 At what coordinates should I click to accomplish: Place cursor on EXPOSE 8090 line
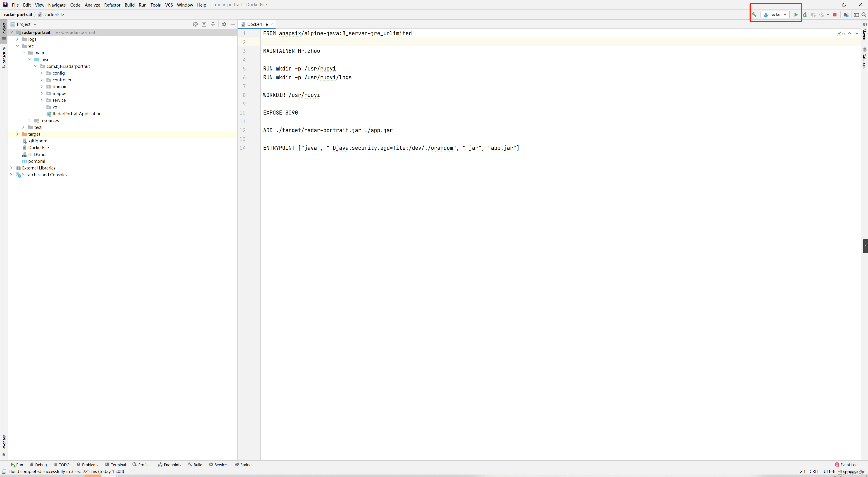pyautogui.click(x=280, y=113)
